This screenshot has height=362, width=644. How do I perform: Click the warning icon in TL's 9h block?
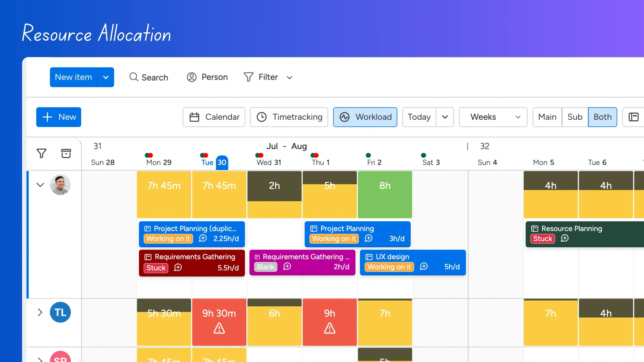pyautogui.click(x=330, y=328)
